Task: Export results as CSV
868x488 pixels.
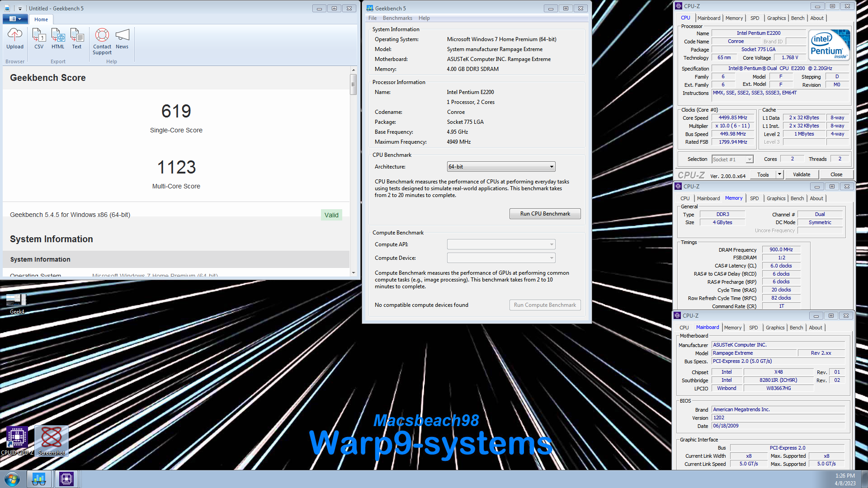Action: (x=39, y=38)
